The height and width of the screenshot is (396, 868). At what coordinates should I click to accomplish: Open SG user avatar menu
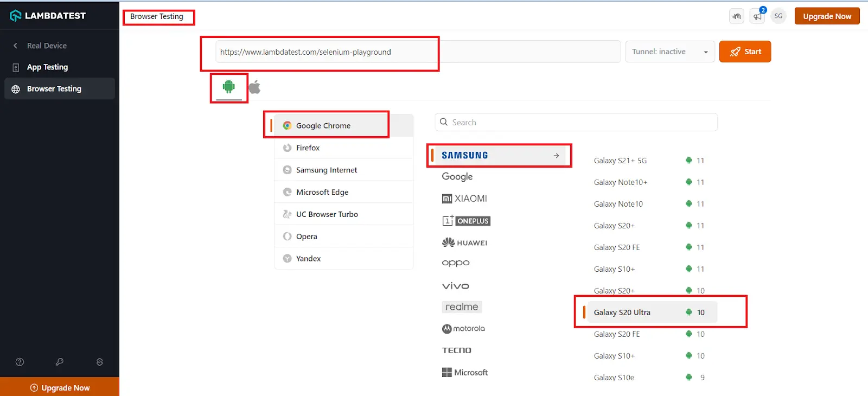pyautogui.click(x=778, y=16)
